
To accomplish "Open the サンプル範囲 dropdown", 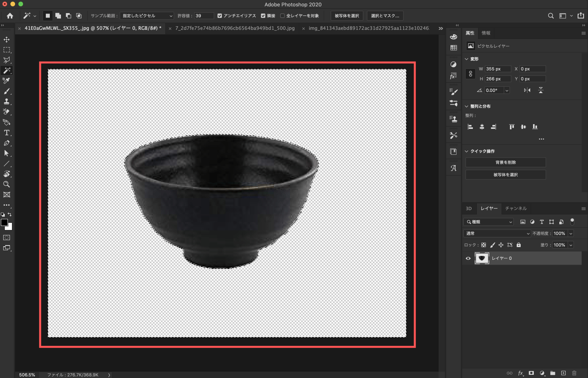I will coord(147,16).
